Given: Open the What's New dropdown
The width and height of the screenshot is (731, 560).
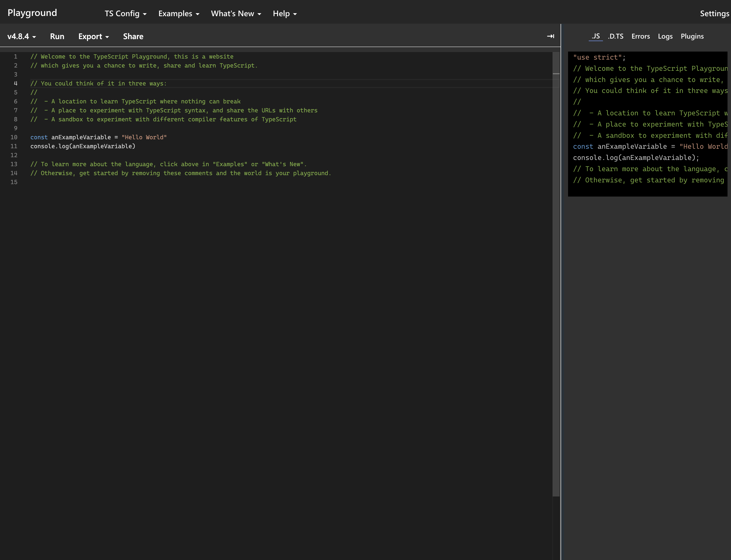Looking at the screenshot, I should click(236, 14).
